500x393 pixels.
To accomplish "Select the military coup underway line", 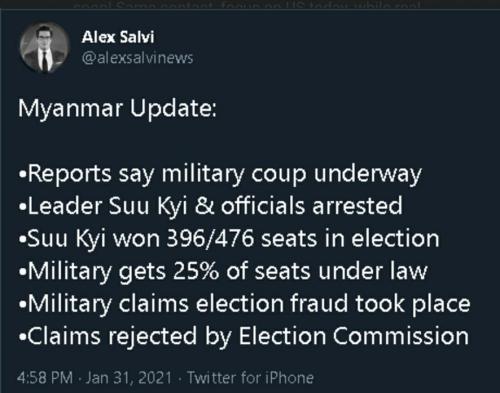I will (x=220, y=174).
